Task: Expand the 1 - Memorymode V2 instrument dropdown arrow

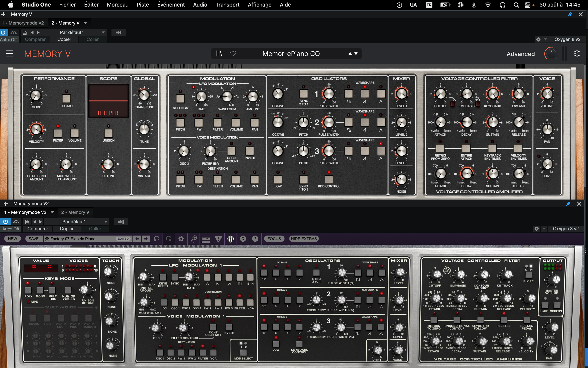Action: (52, 212)
